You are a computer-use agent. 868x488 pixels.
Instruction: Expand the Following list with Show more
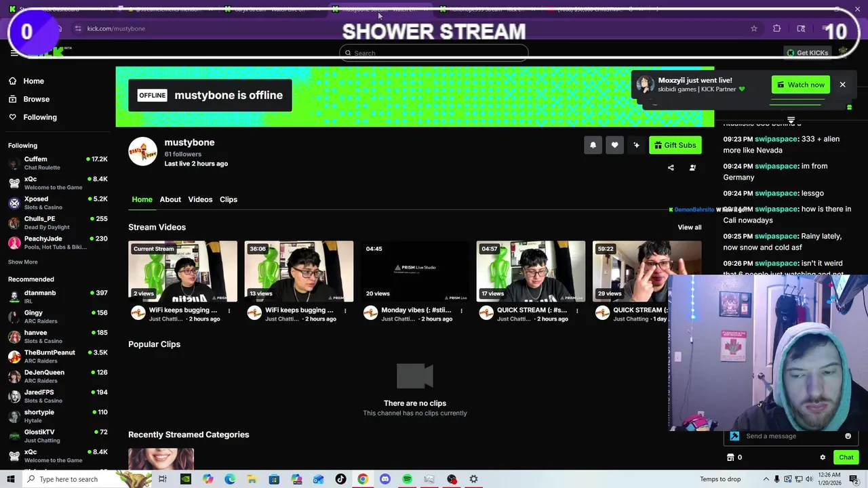[22, 262]
